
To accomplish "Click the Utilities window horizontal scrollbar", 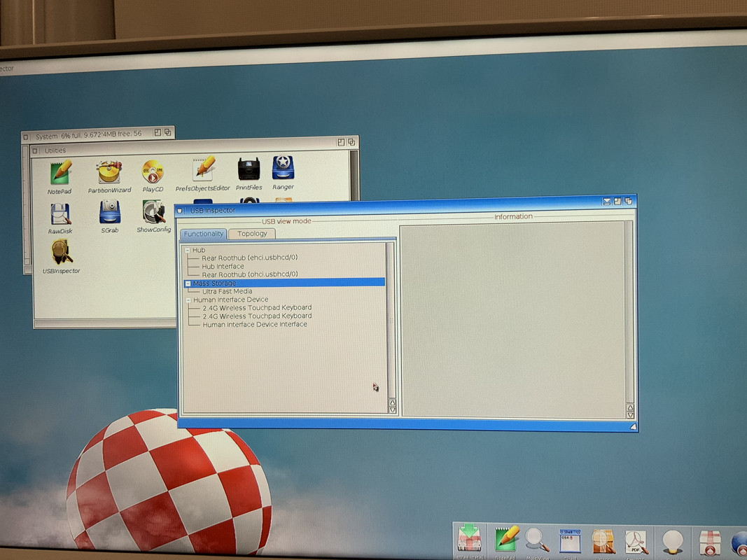I will (x=105, y=324).
